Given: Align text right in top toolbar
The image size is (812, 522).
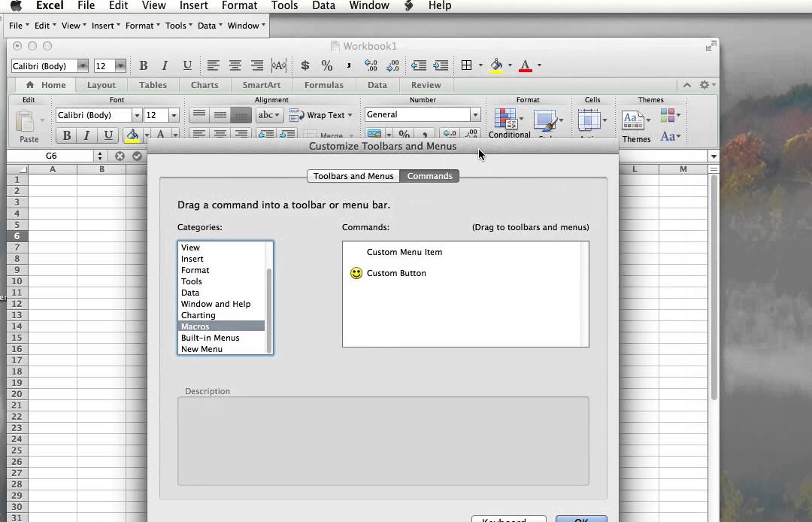Looking at the screenshot, I should click(256, 65).
